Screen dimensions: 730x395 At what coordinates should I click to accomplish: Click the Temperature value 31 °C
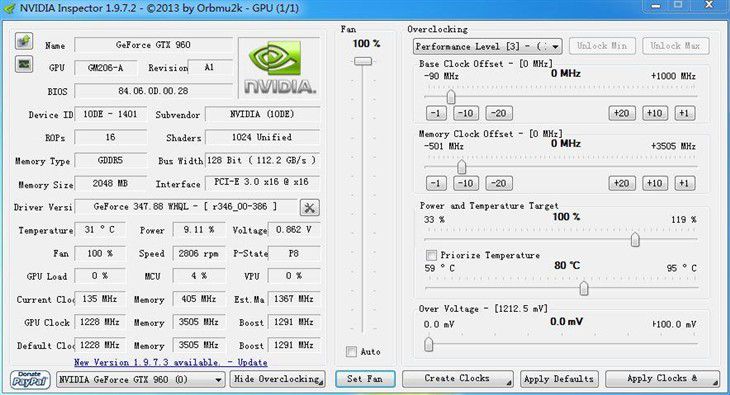coord(100,230)
